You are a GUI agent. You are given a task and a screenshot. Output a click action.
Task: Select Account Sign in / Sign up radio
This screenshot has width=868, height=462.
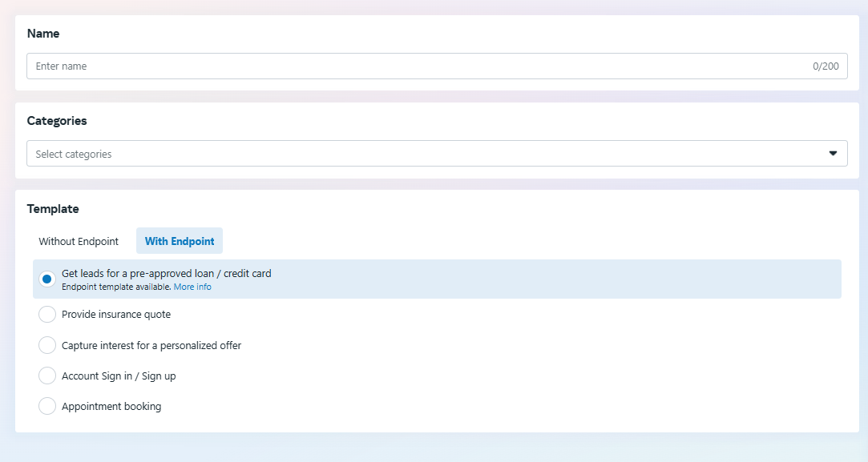(47, 376)
